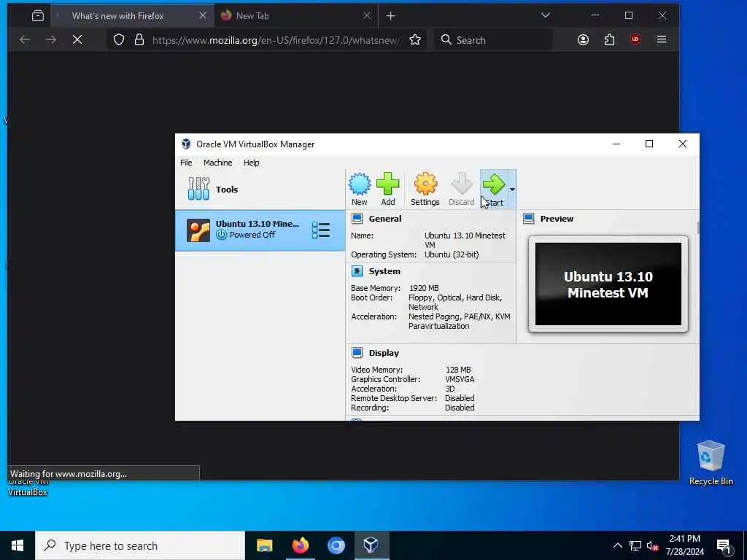
Task: Click the General section icon
Action: (357, 219)
